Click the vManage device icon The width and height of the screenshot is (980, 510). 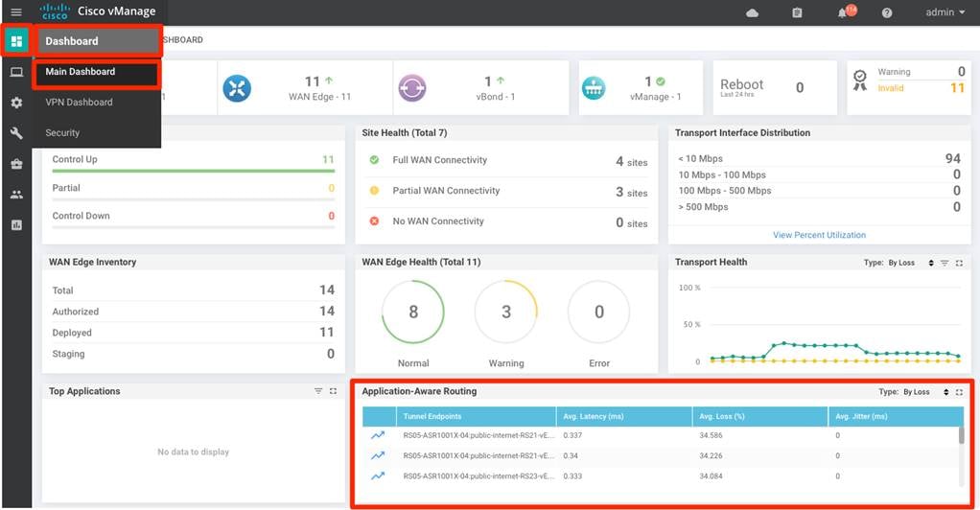(594, 88)
